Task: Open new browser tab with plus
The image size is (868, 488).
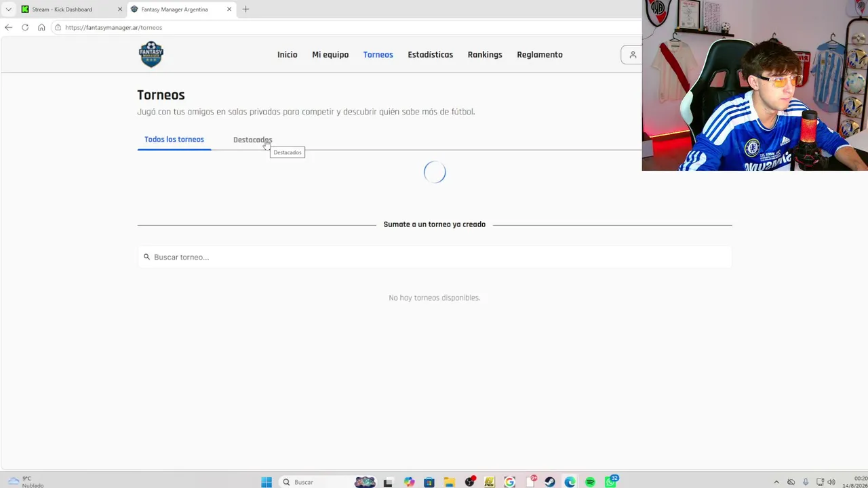Action: click(x=245, y=9)
